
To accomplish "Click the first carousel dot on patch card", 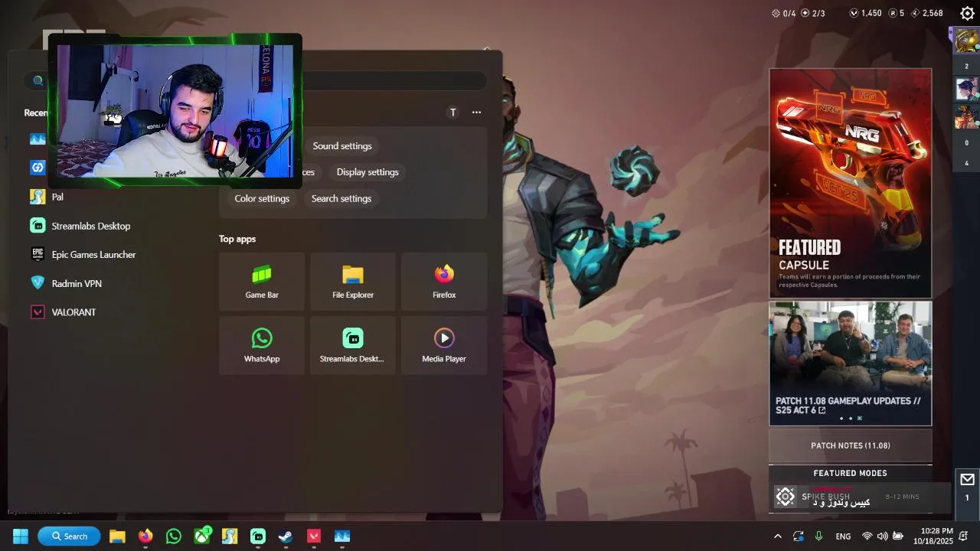I will click(841, 419).
